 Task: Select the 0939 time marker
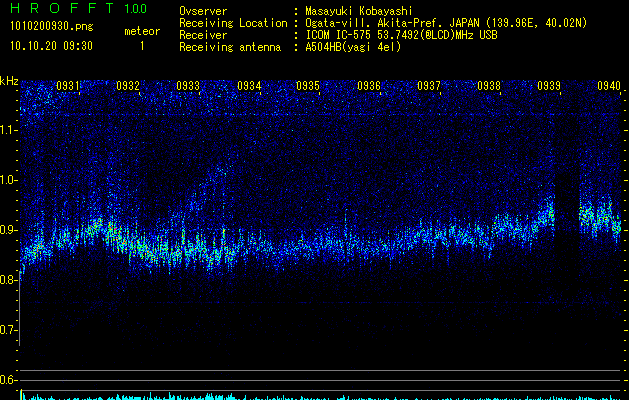tap(549, 86)
